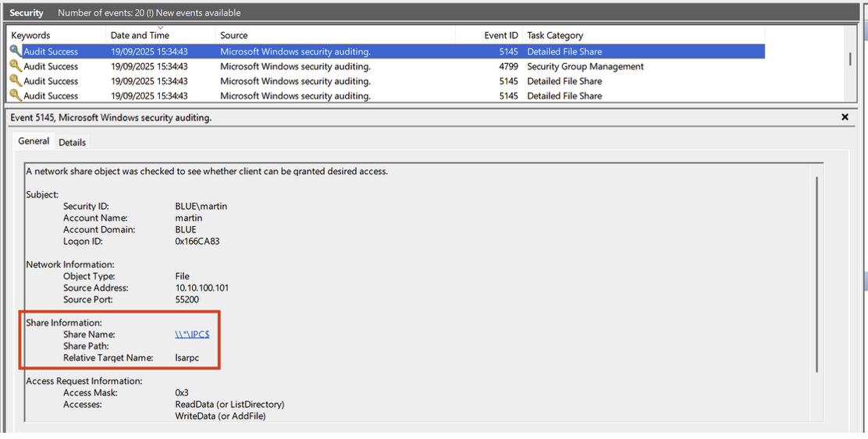Switch to the General tab
Screen dimensions: 868x439
point(34,141)
